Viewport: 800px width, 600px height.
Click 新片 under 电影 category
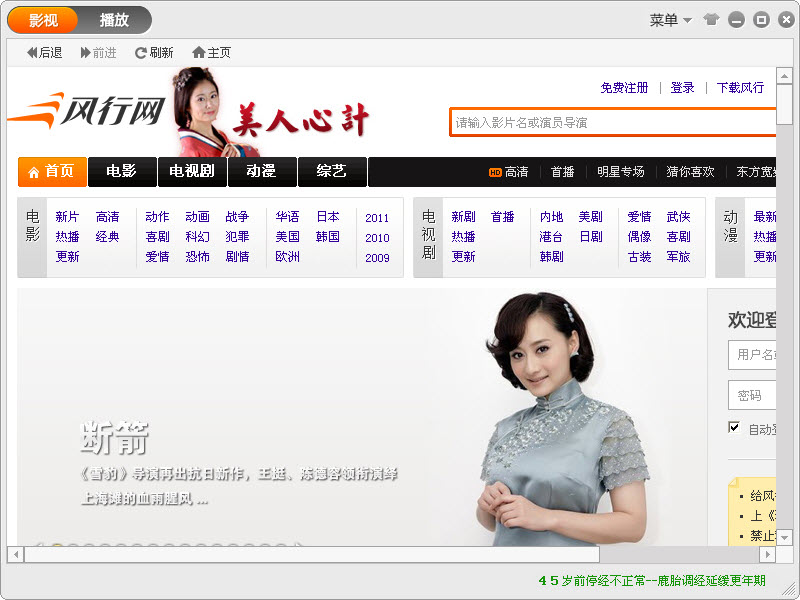(67, 217)
